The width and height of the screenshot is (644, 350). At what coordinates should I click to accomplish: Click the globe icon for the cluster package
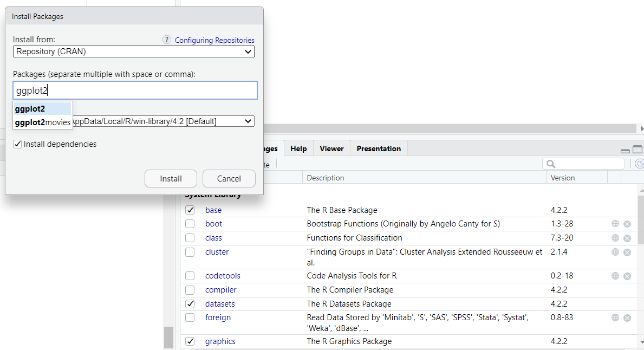tap(615, 251)
